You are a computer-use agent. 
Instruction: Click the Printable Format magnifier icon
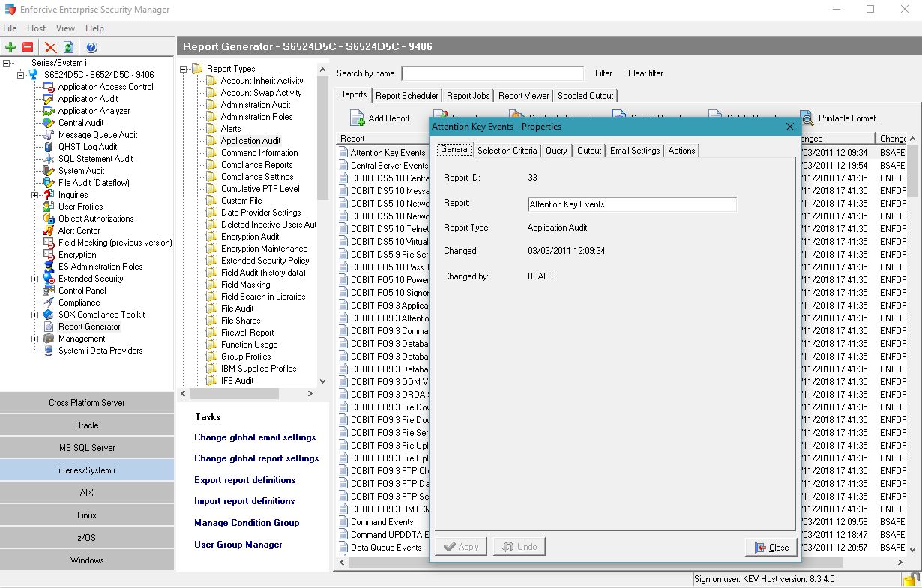(807, 118)
